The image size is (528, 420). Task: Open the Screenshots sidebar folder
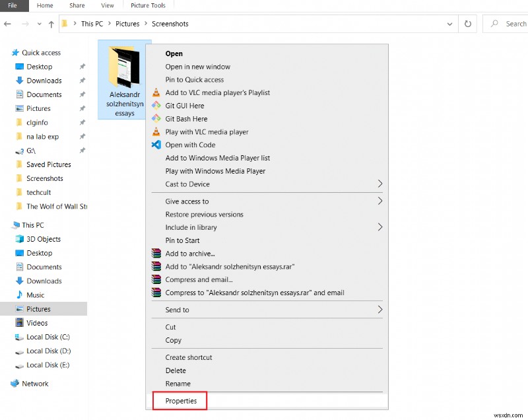pyautogui.click(x=44, y=178)
